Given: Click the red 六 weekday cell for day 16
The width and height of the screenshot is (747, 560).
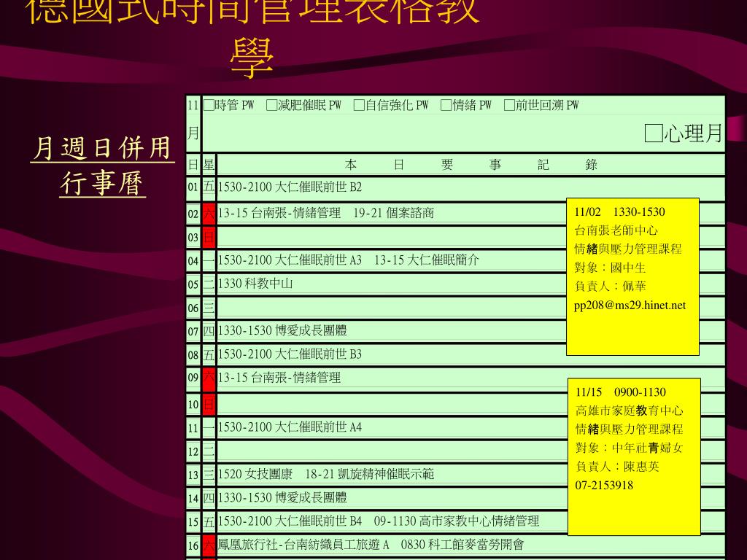Looking at the screenshot, I should point(209,545).
